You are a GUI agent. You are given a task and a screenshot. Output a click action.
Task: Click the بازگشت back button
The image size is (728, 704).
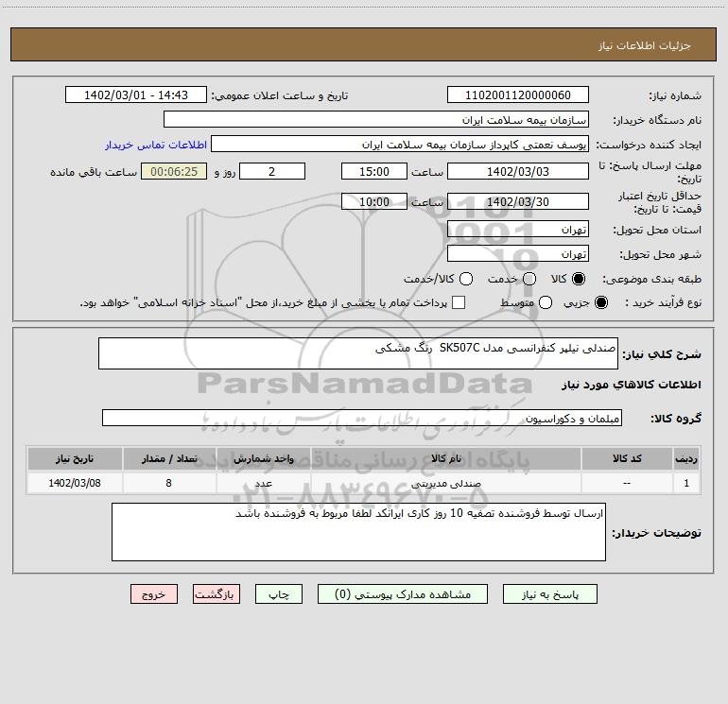tap(217, 594)
